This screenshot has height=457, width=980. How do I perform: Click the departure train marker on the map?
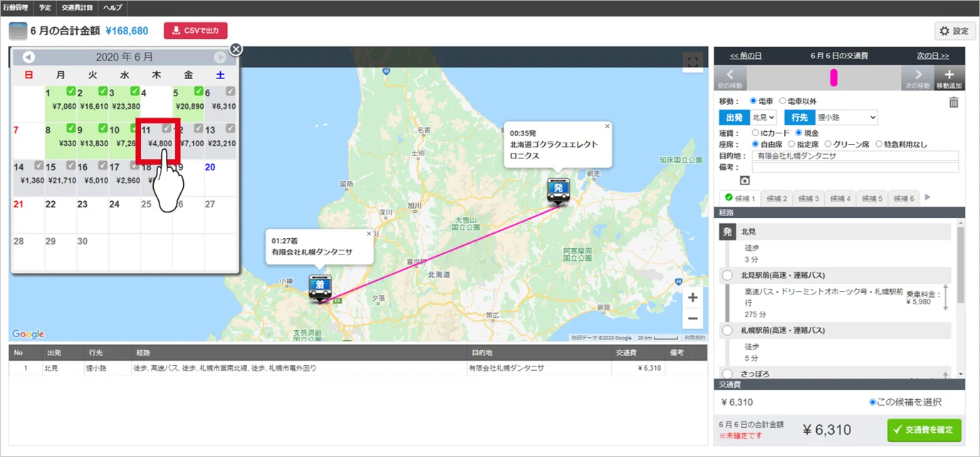tap(559, 191)
